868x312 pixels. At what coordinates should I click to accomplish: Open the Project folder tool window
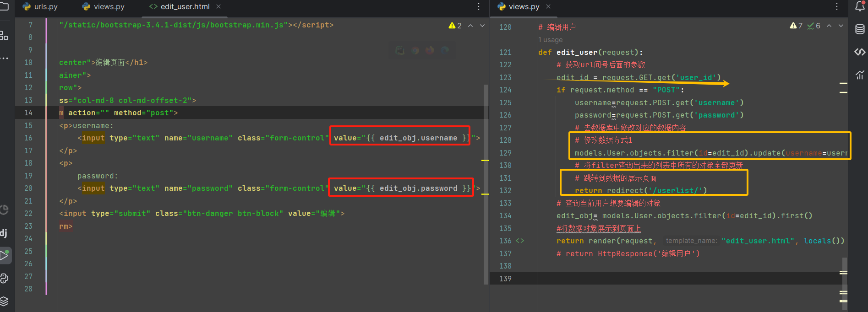click(4, 6)
